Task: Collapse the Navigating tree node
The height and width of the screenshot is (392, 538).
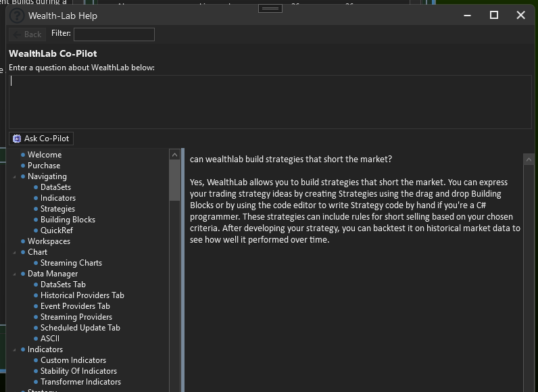Action: [x=14, y=176]
